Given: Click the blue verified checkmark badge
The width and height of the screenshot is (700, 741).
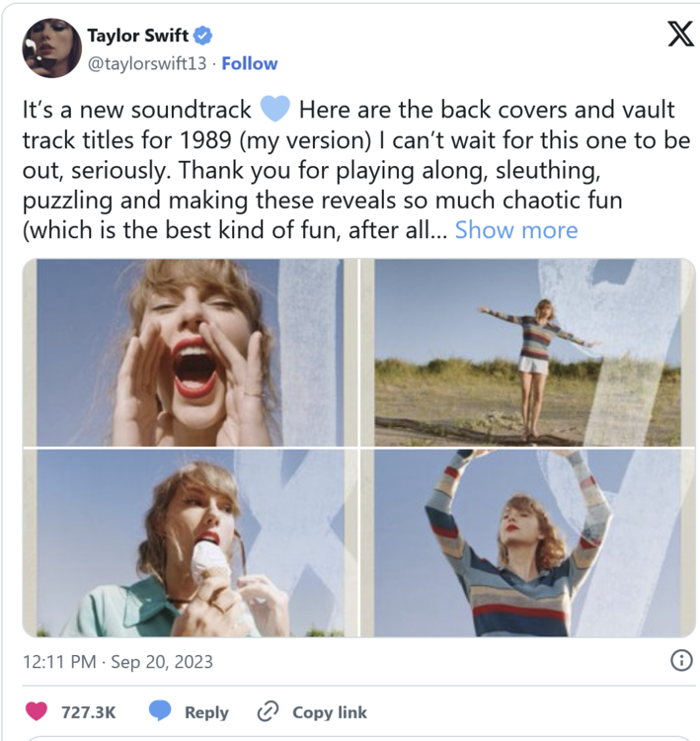Looking at the screenshot, I should click(203, 37).
